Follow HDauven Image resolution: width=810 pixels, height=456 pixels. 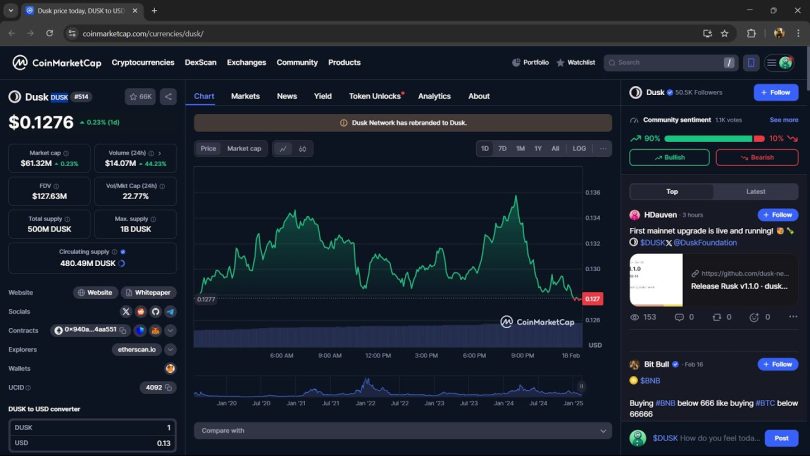click(x=778, y=215)
